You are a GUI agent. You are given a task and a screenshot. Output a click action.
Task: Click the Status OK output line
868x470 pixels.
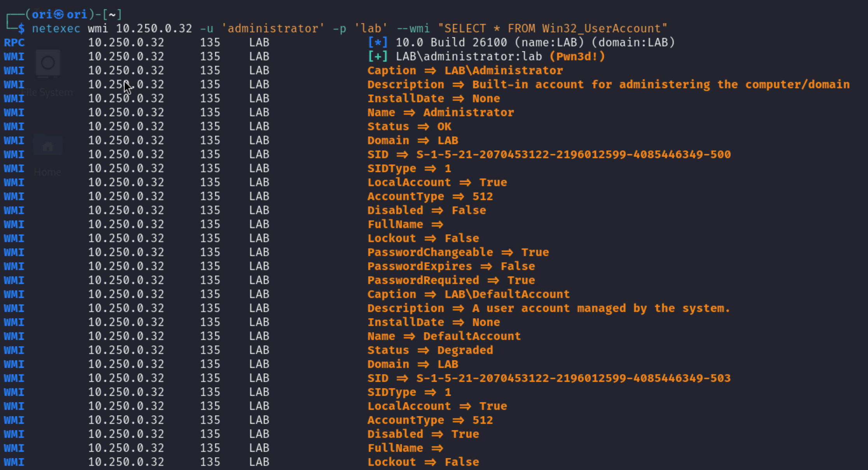click(409, 126)
